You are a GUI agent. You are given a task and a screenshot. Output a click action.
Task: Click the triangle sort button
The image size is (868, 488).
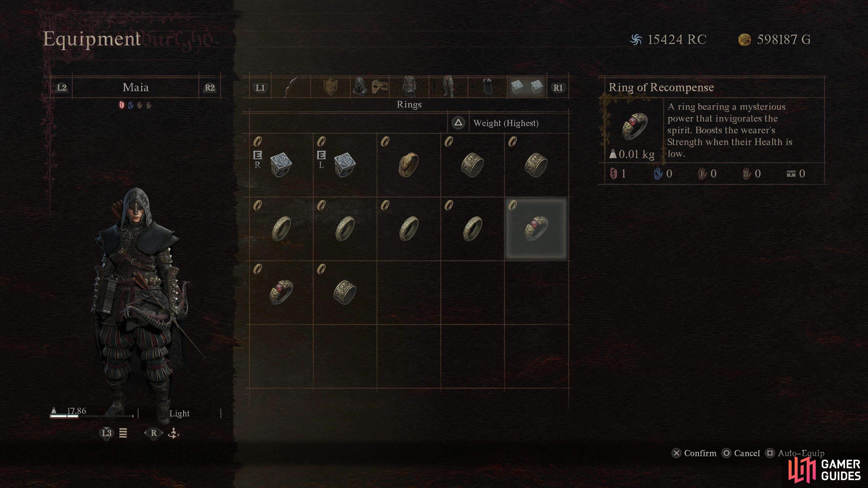click(458, 123)
